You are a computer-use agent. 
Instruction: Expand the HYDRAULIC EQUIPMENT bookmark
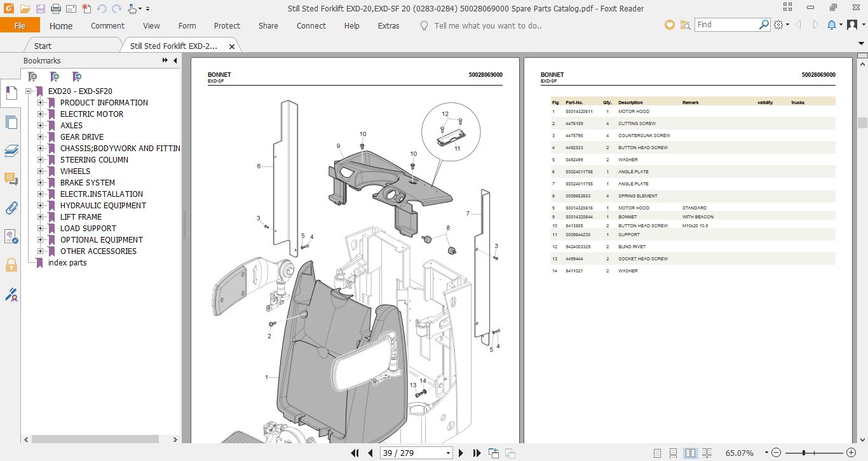(x=40, y=206)
